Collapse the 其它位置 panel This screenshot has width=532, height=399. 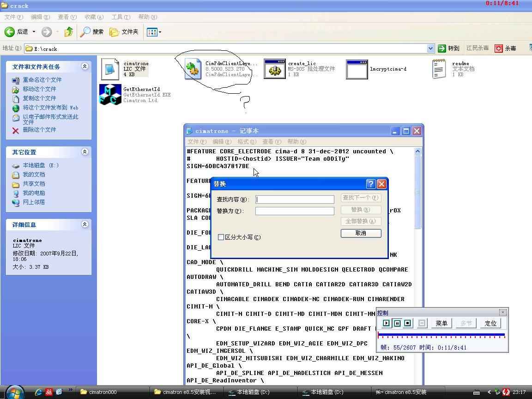click(85, 152)
